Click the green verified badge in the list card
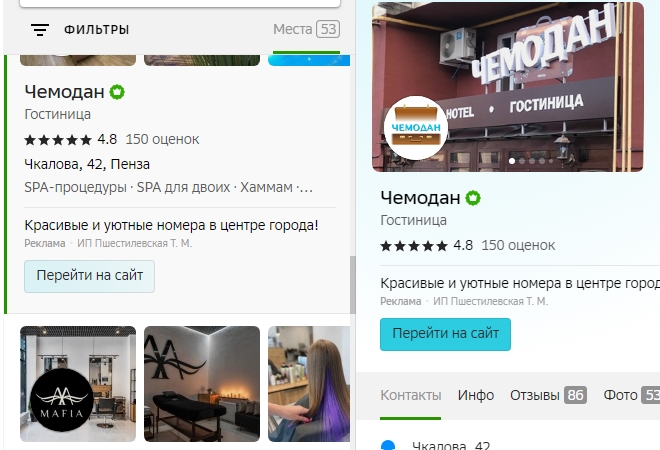The width and height of the screenshot is (660, 450). [117, 92]
